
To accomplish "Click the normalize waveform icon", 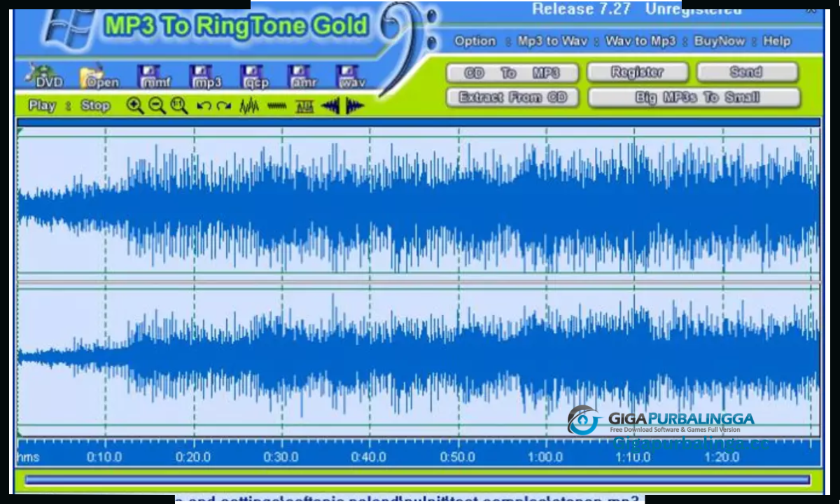I will click(x=304, y=106).
